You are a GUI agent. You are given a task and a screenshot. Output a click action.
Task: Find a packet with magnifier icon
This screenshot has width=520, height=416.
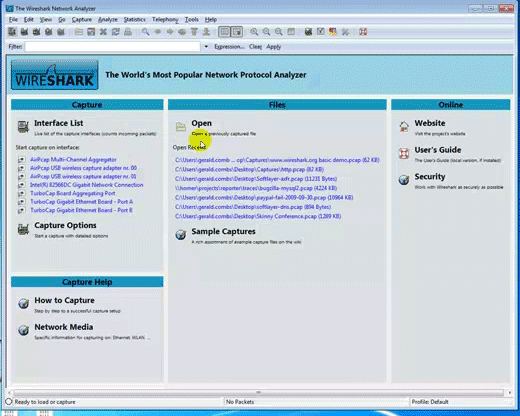point(145,32)
